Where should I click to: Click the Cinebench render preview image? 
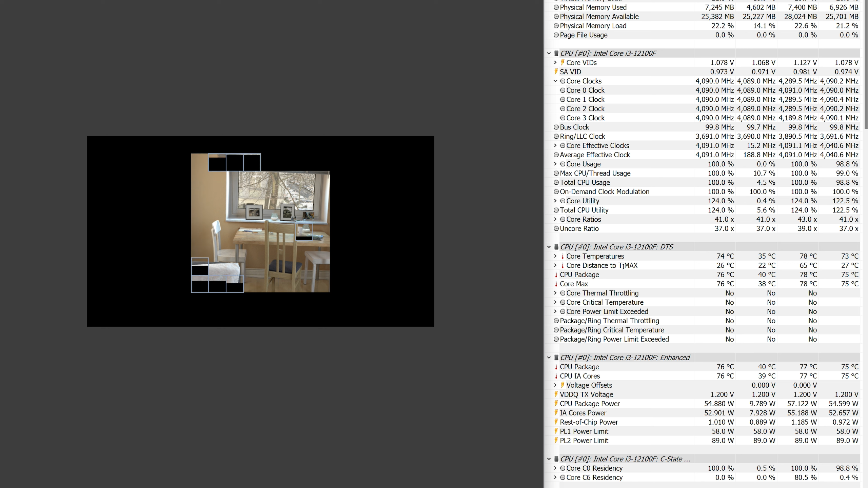coord(260,231)
